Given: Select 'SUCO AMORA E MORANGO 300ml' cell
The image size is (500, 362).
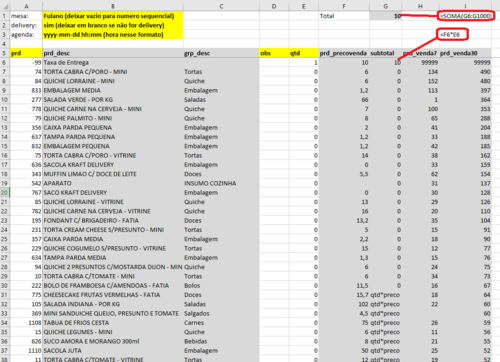Looking at the screenshot, I should [113, 341].
